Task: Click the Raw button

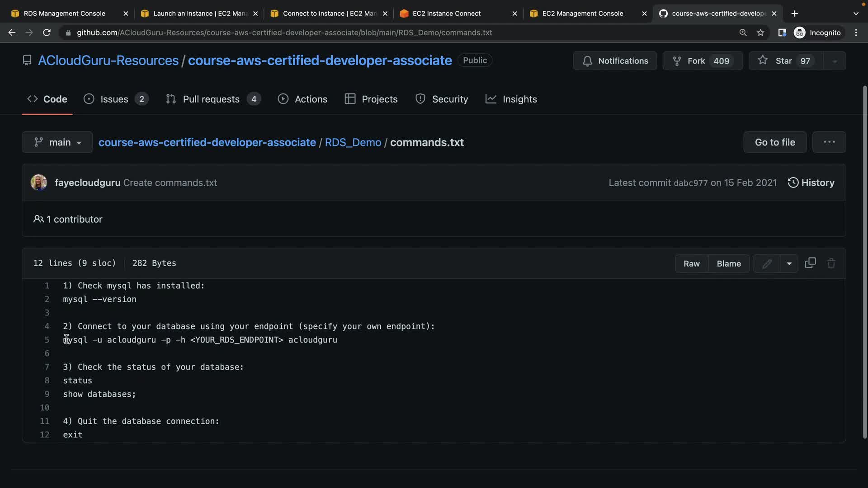Action: (x=691, y=263)
